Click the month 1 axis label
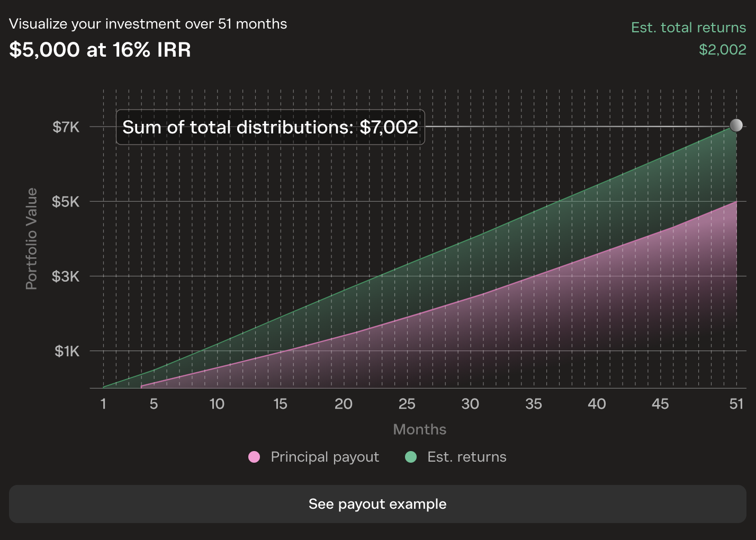756x540 pixels. tap(103, 404)
